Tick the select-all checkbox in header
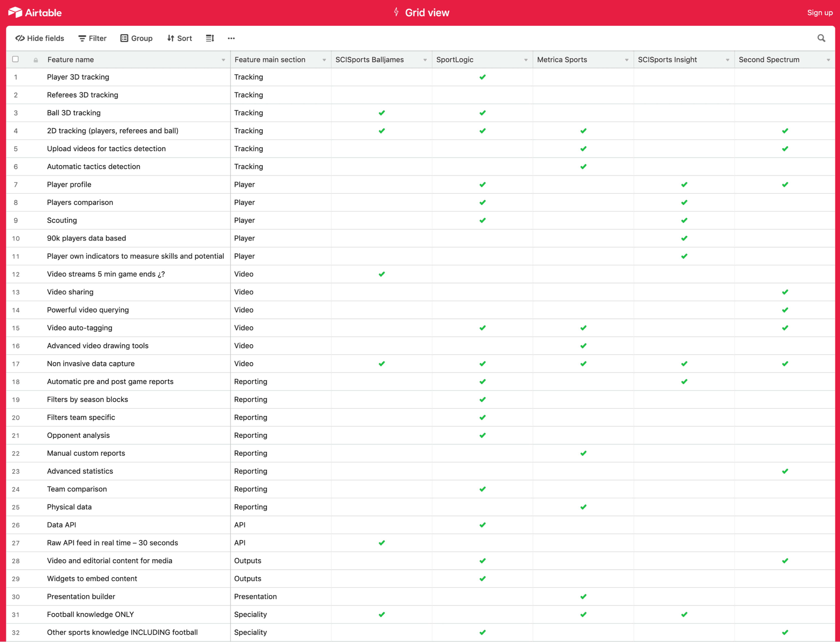This screenshot has width=840, height=642. (x=15, y=59)
